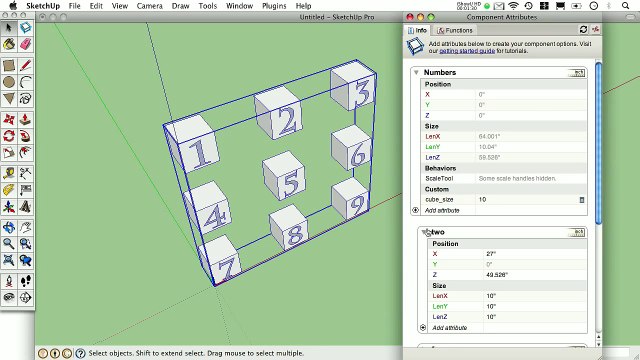Open the Window menu
This screenshot has height=360, width=640.
point(239,6)
